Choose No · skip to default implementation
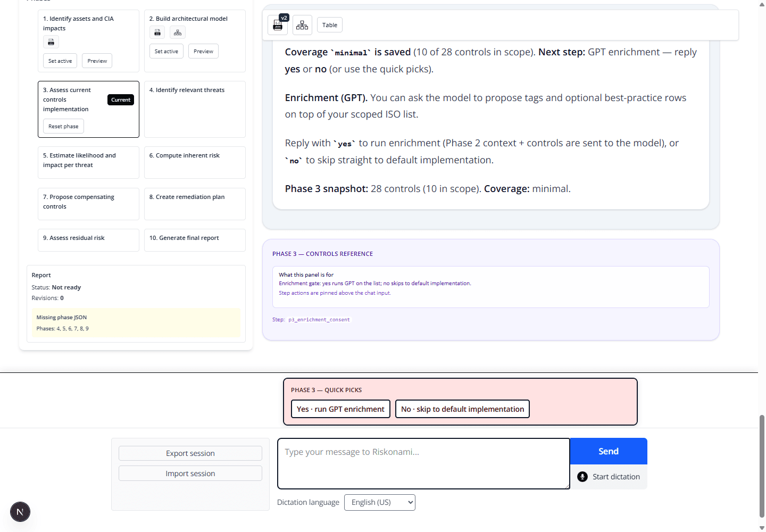This screenshot has width=766, height=532. [462, 409]
